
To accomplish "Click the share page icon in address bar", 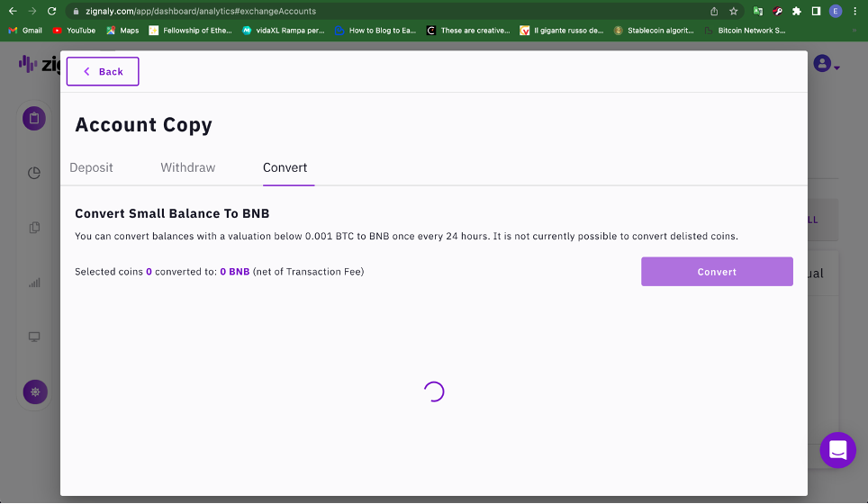I will pyautogui.click(x=714, y=11).
